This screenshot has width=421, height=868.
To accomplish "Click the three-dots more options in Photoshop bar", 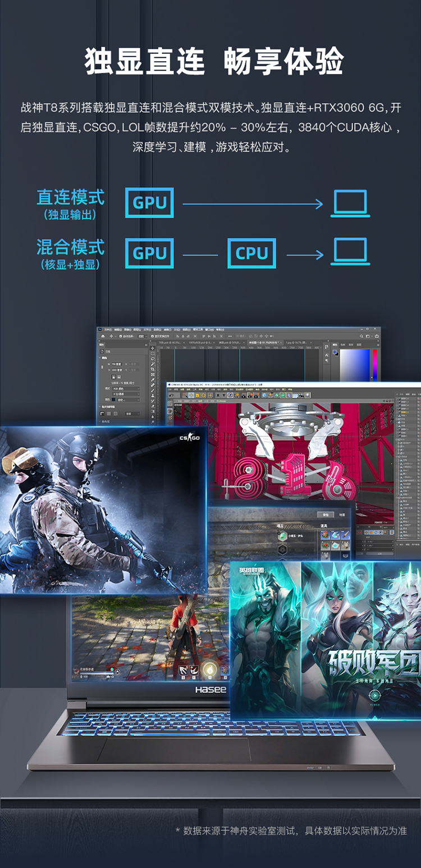I will pos(230,336).
